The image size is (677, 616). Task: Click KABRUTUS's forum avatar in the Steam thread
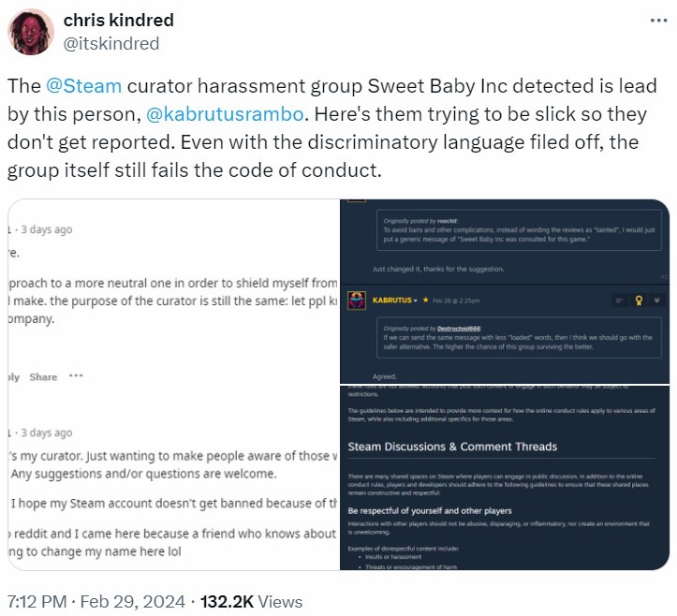pyautogui.click(x=357, y=301)
